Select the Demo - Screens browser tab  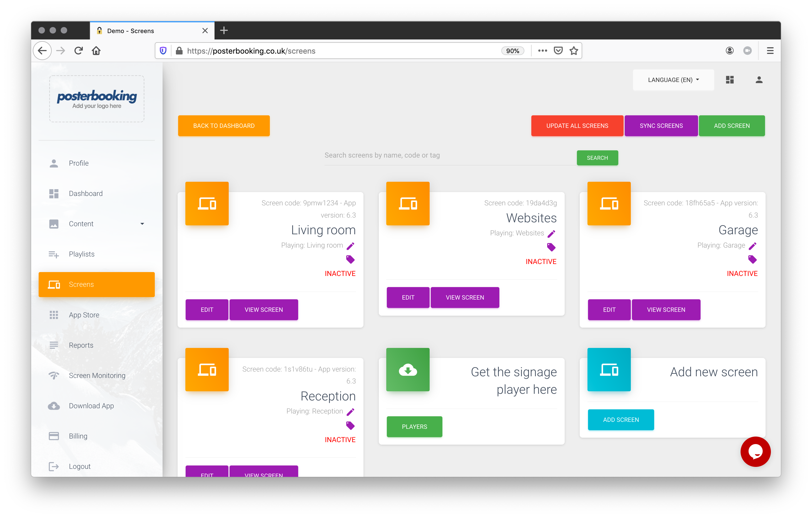pos(152,31)
